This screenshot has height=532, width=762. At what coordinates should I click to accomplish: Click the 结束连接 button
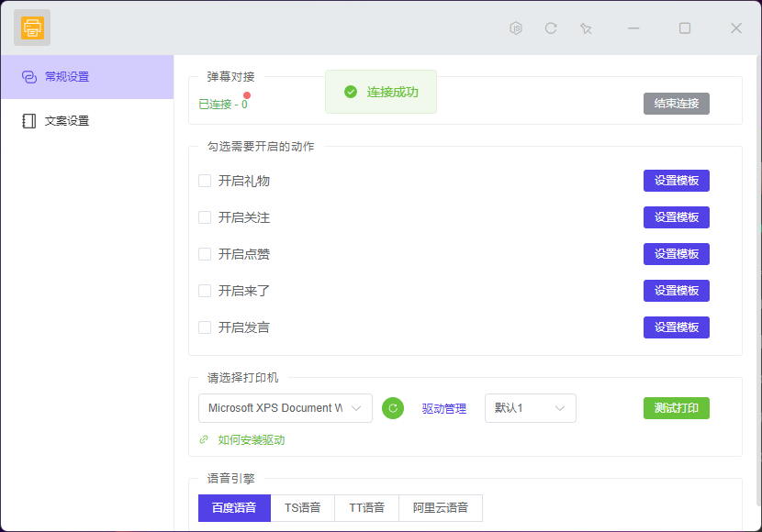tap(676, 104)
